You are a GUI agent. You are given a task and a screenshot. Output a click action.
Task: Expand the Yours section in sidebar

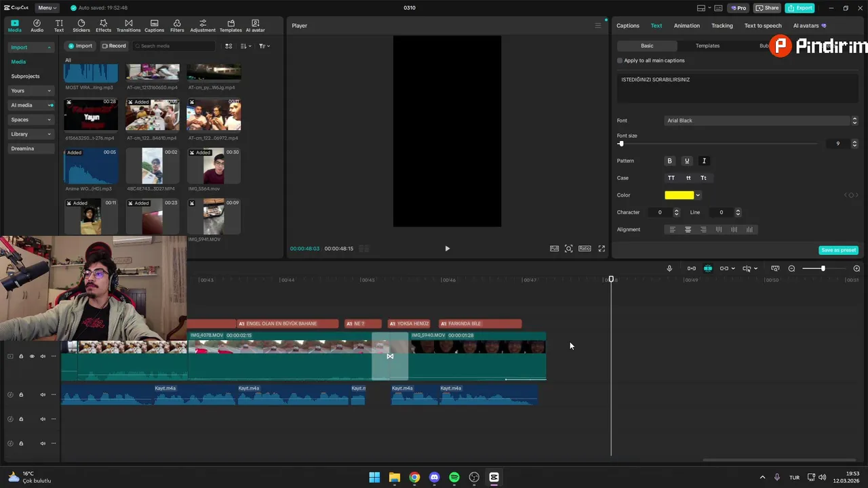click(31, 90)
